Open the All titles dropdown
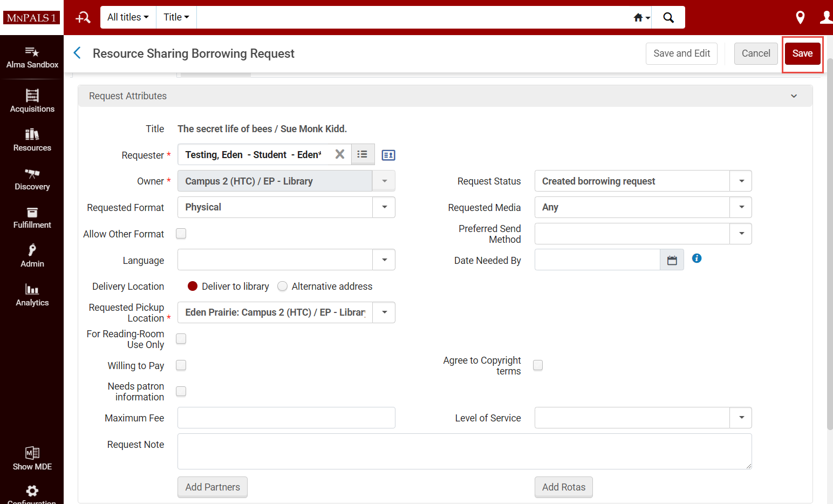Image resolution: width=833 pixels, height=504 pixels. (x=128, y=17)
